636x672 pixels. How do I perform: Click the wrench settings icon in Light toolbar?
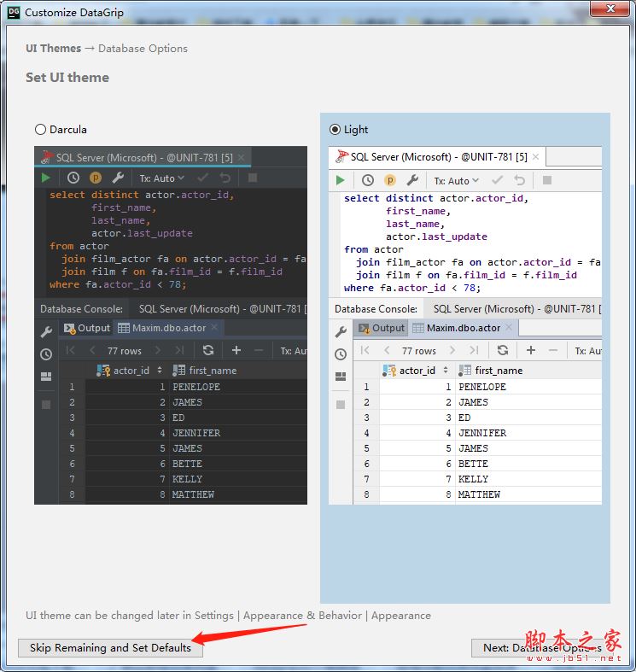coord(412,180)
